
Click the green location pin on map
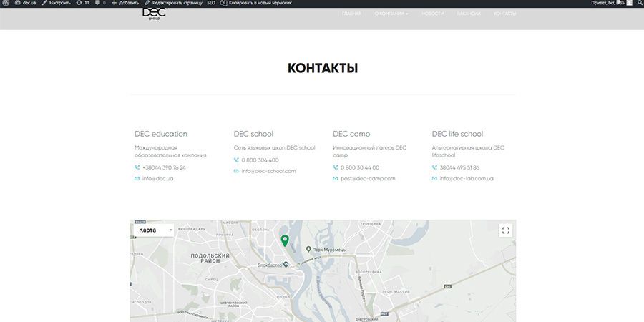pos(285,240)
